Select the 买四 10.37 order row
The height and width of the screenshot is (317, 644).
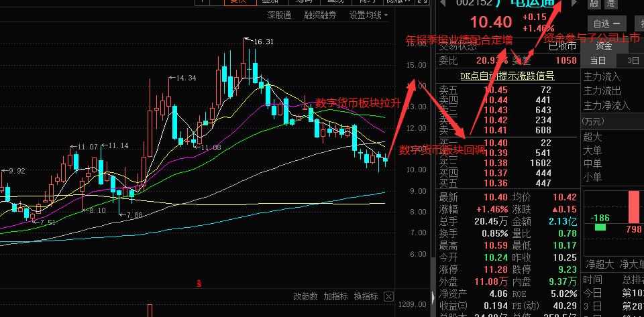tap(507, 173)
